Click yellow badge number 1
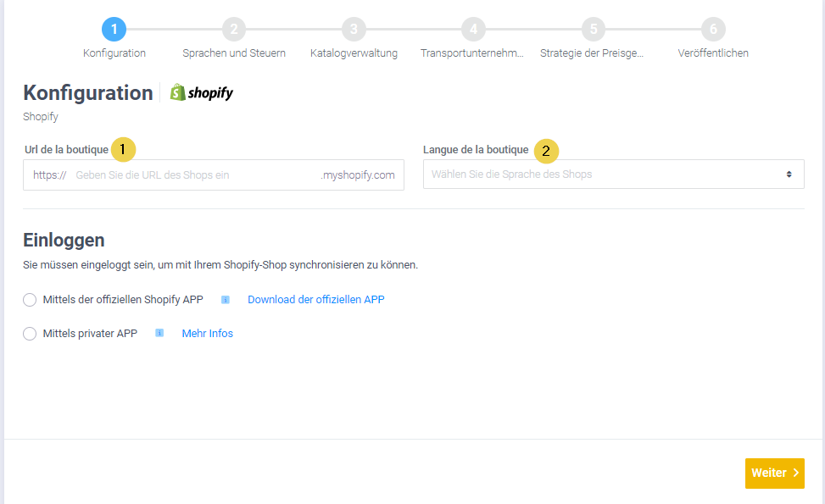Image resolution: width=825 pixels, height=504 pixels. 124,150
